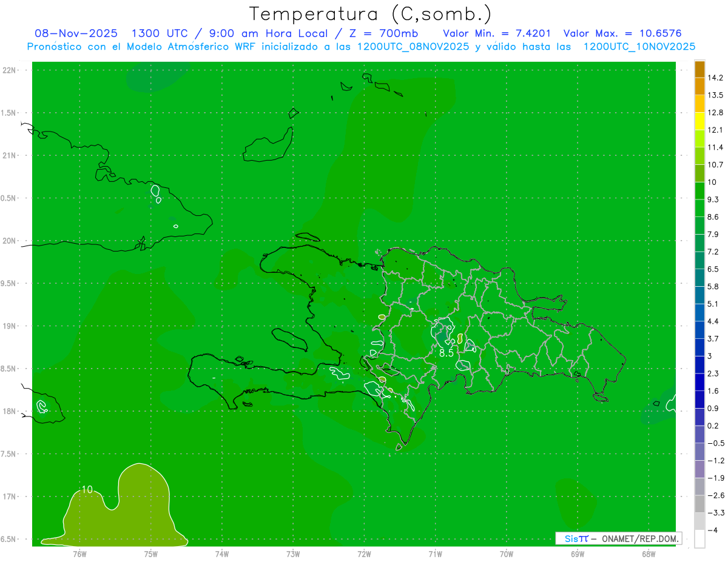Click the "5.1" legend value
Screen dimensions: 728x562
click(713, 304)
